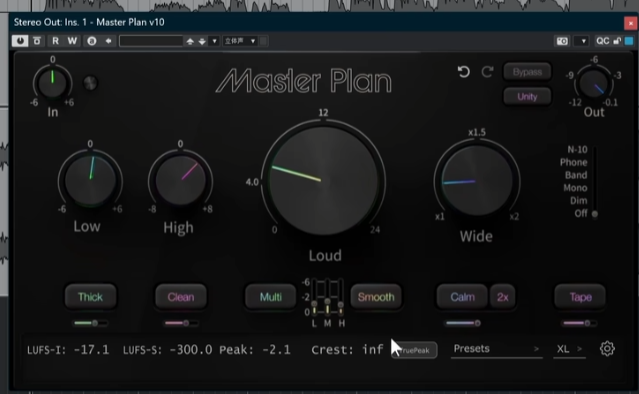This screenshot has width=639, height=394.
Task: Select Off monitor mode
Action: click(581, 214)
